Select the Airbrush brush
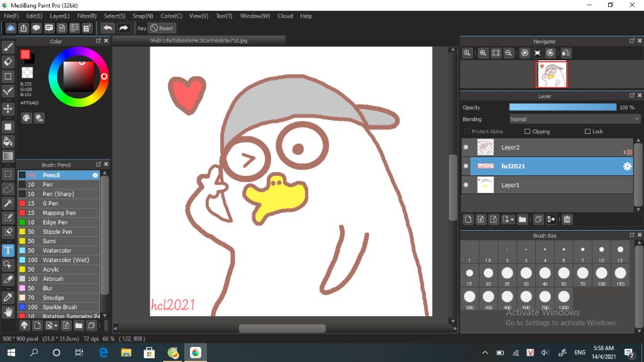The image size is (644, 362). coord(58,278)
